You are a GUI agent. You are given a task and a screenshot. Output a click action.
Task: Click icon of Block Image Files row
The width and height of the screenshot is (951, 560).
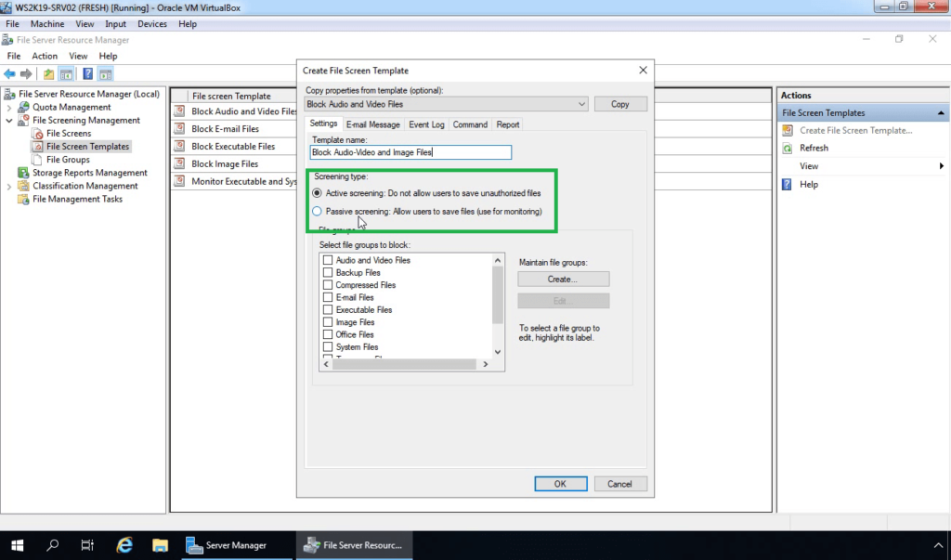coord(179,163)
